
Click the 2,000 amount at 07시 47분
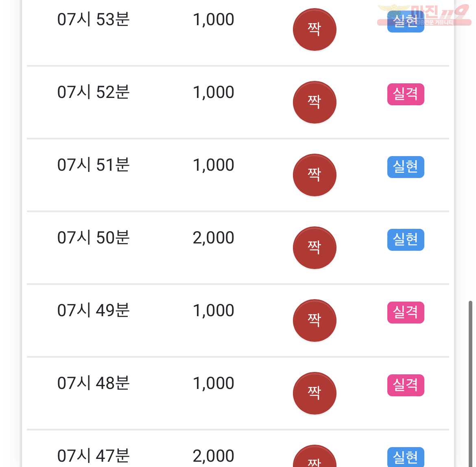[x=214, y=456]
